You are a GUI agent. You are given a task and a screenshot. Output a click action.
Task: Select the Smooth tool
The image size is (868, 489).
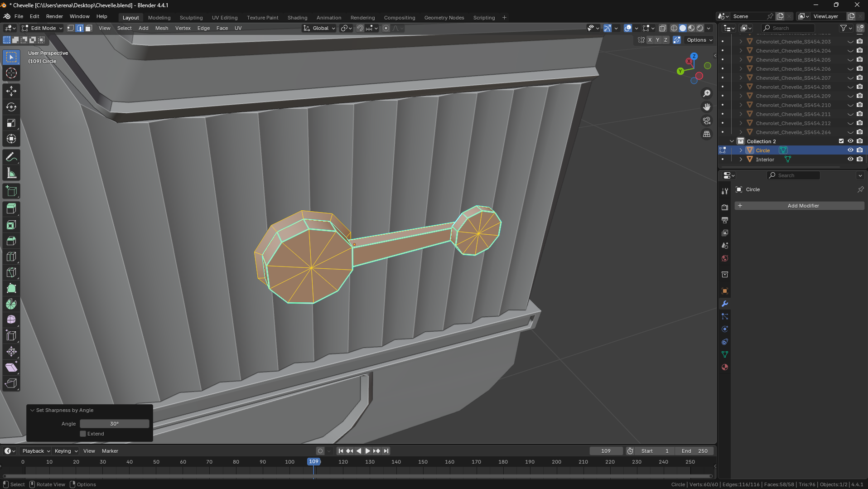pyautogui.click(x=11, y=320)
